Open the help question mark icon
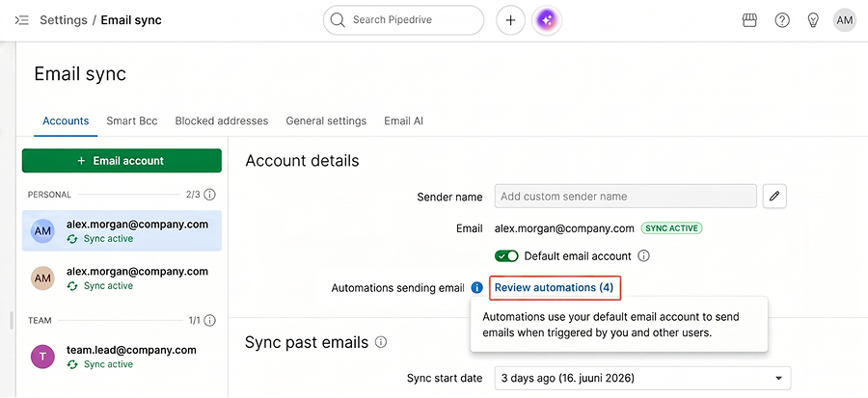 (781, 20)
